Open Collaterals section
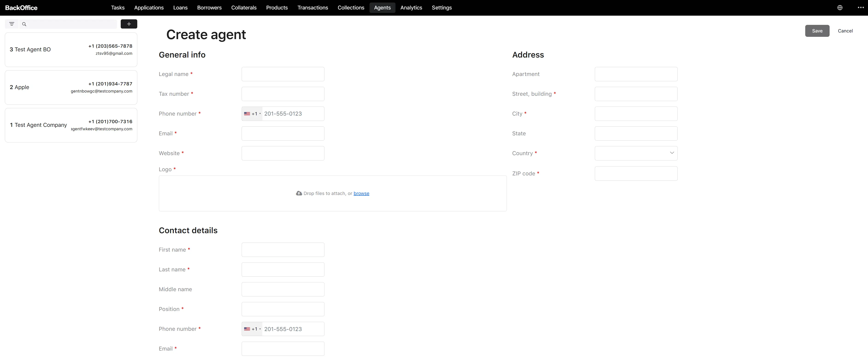The image size is (868, 363). pyautogui.click(x=244, y=7)
